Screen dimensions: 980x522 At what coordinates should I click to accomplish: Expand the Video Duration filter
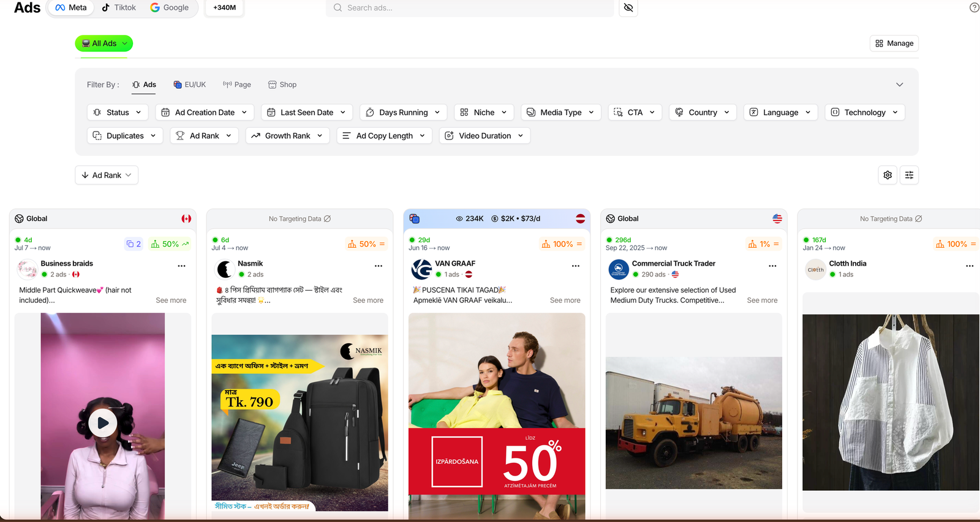[484, 136]
